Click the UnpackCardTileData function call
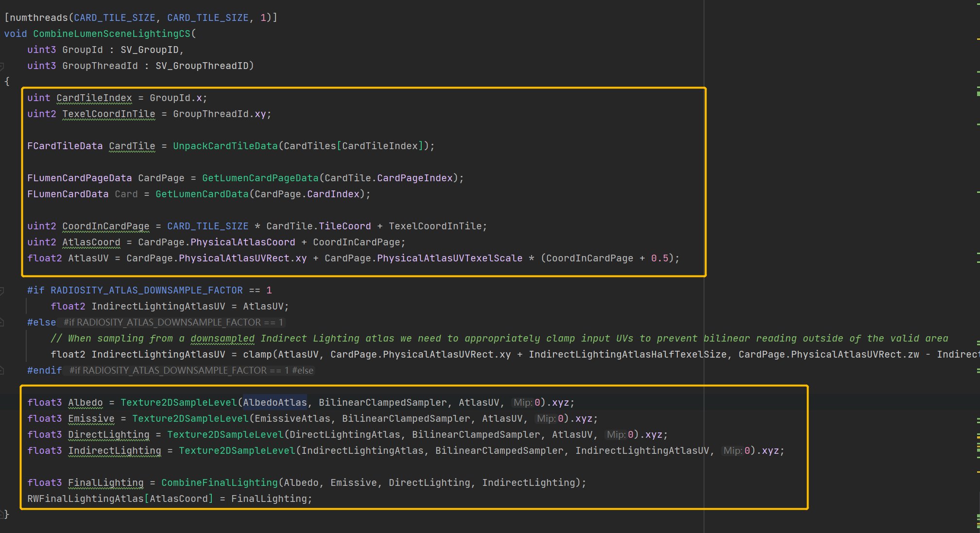 pyautogui.click(x=225, y=146)
